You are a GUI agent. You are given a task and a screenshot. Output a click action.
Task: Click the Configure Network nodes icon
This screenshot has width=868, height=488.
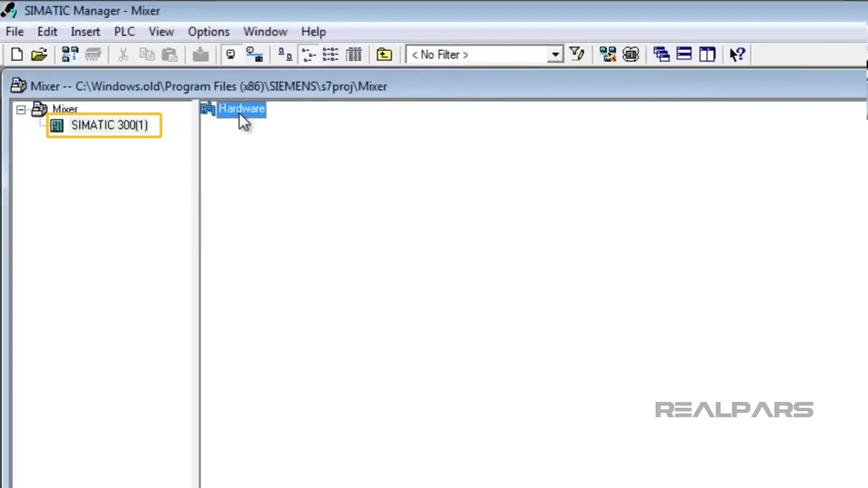tap(608, 55)
